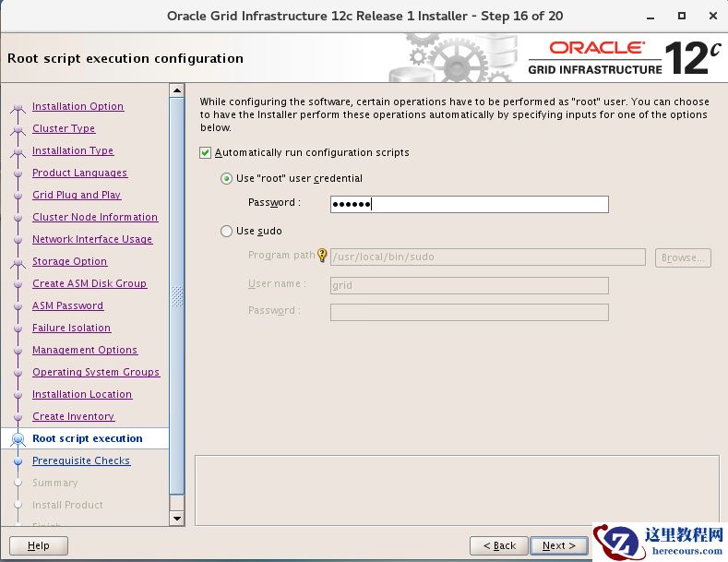Click step marker icon beside Installation Type

(x=18, y=153)
